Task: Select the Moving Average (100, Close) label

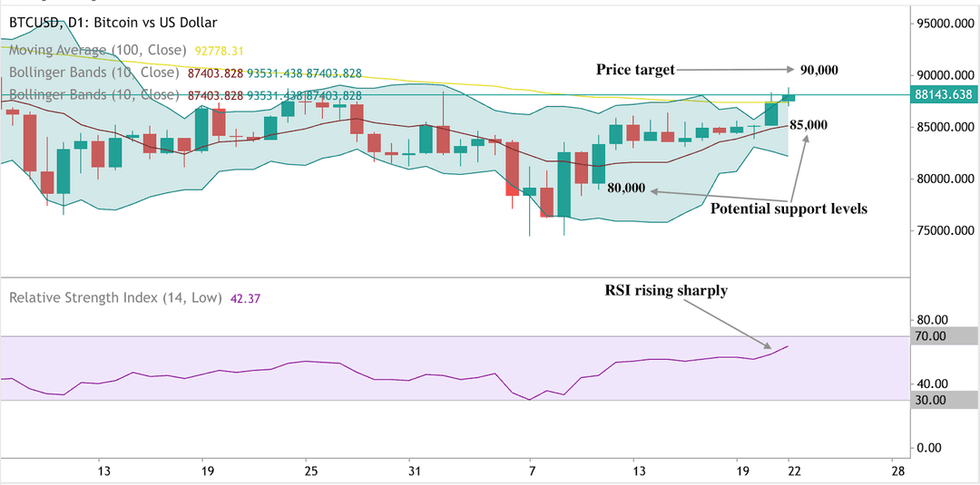Action: 97,49
